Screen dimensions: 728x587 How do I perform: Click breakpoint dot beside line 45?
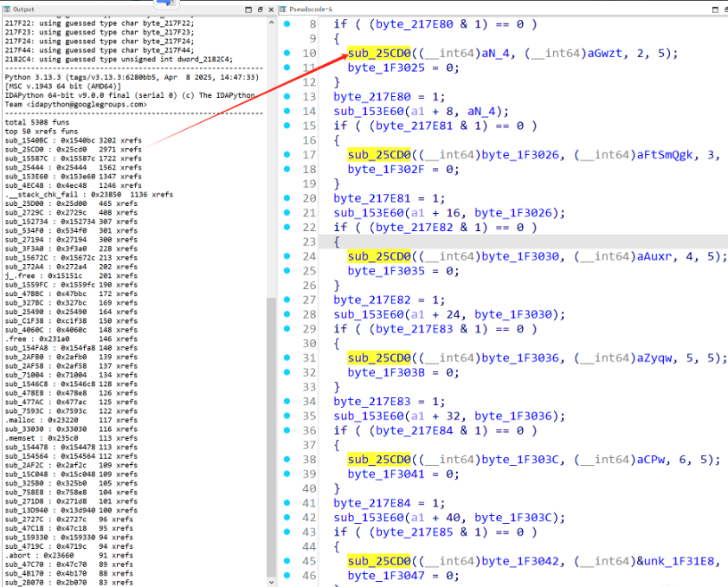click(x=287, y=561)
